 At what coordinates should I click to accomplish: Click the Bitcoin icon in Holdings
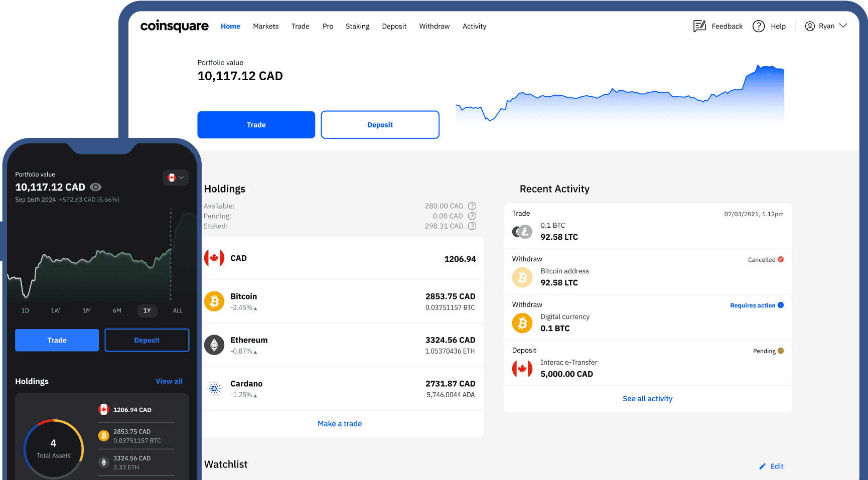click(x=214, y=301)
